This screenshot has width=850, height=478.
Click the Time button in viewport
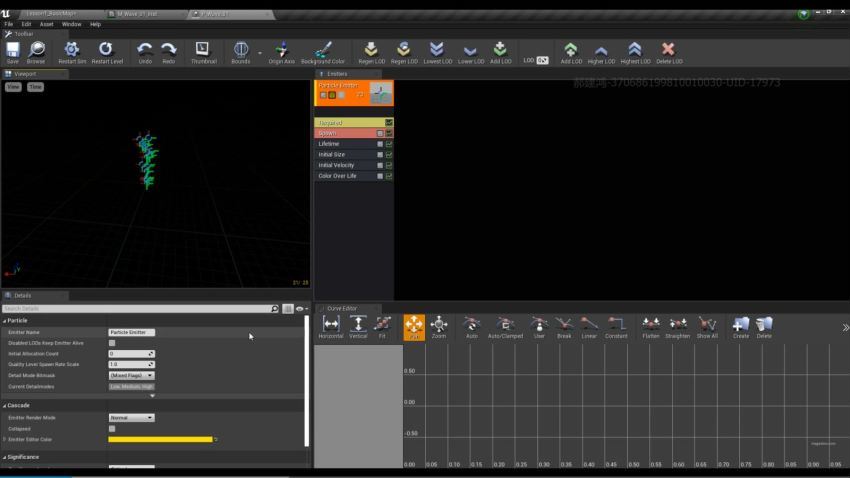(35, 87)
